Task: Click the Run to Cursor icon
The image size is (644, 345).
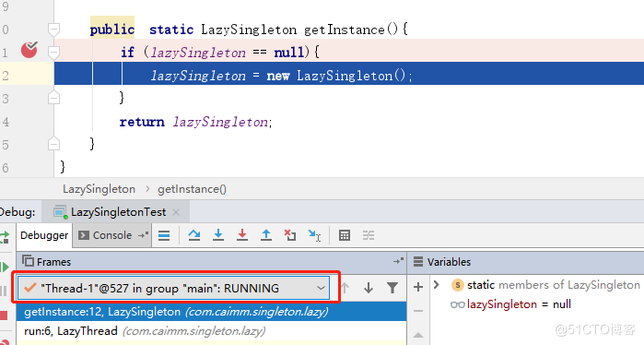Action: 314,235
